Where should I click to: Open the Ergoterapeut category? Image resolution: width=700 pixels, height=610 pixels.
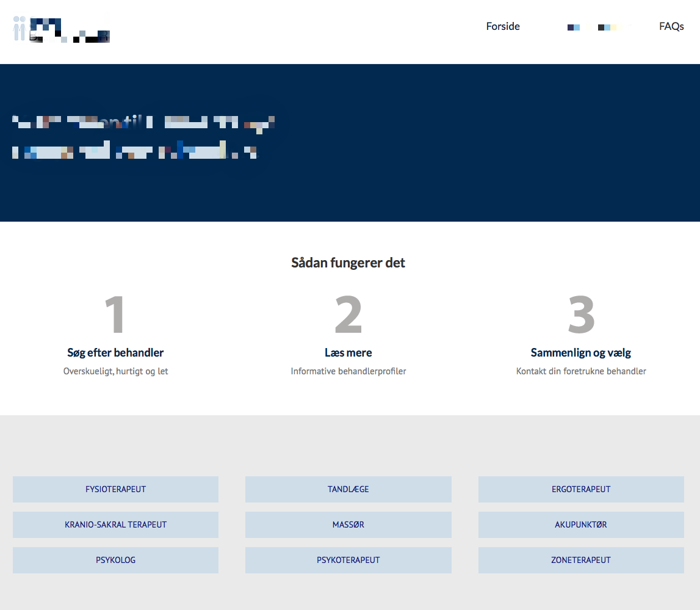click(x=581, y=489)
